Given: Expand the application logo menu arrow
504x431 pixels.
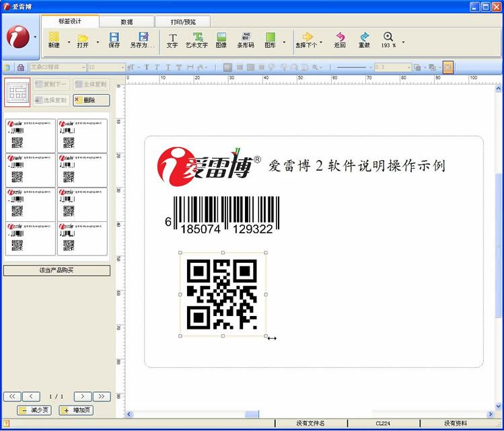Looking at the screenshot, I should pos(35,37).
